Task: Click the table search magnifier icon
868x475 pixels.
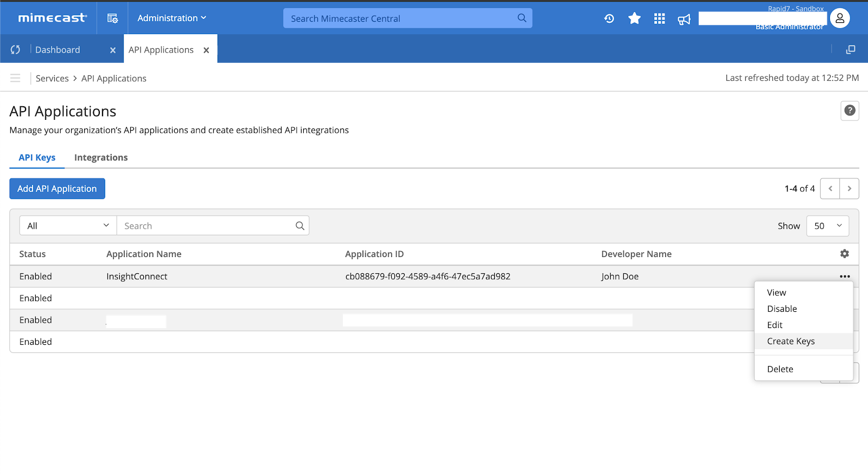Action: 300,226
